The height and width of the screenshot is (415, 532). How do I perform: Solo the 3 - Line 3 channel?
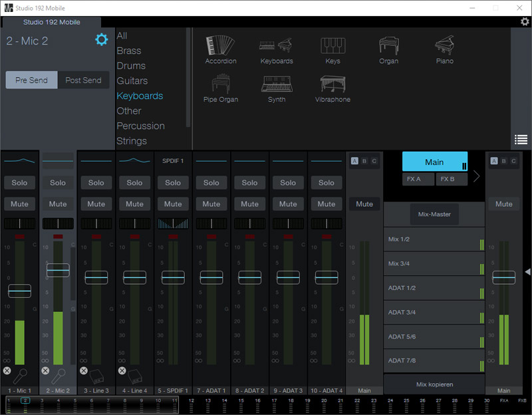[x=96, y=183]
